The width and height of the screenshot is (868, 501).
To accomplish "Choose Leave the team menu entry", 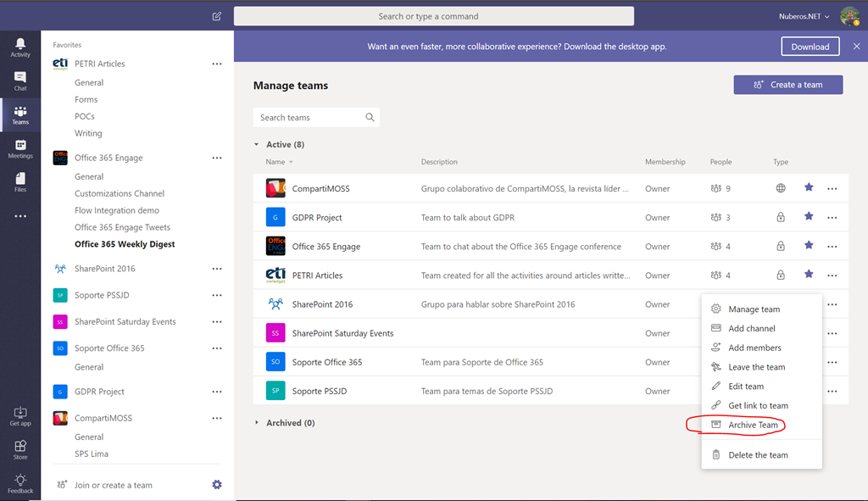I will point(761,367).
